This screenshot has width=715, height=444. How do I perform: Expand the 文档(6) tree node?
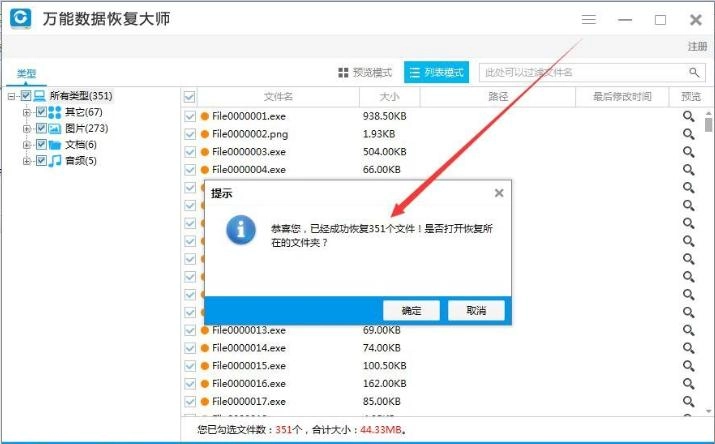click(x=27, y=145)
